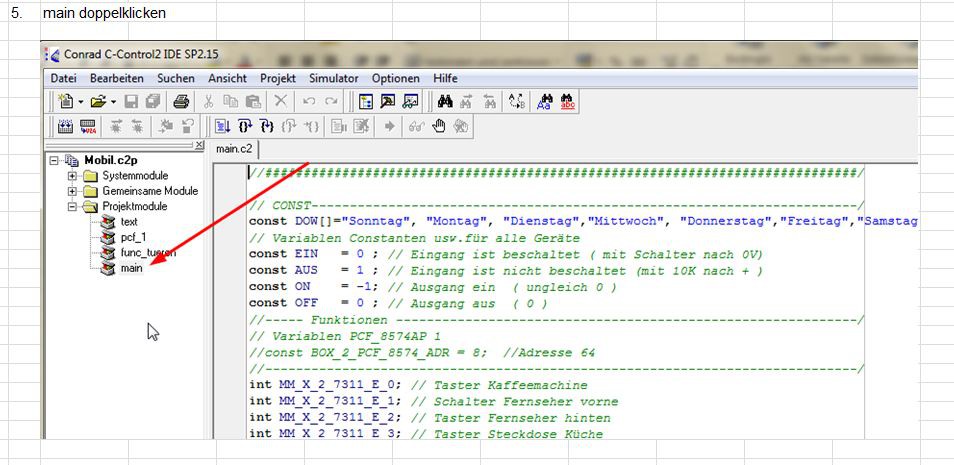Select the Gemeinsame Module tree item

150,191
